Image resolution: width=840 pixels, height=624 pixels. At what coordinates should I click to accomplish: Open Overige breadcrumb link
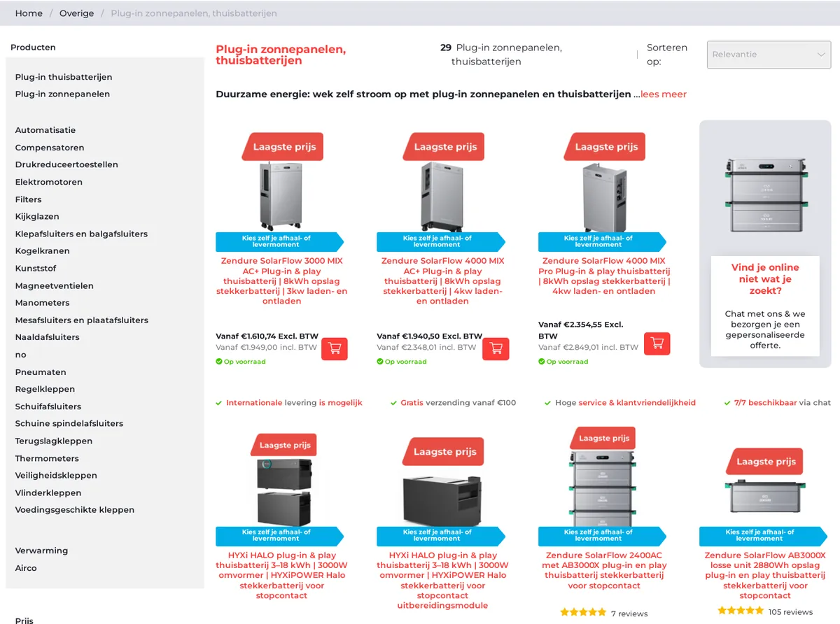76,13
